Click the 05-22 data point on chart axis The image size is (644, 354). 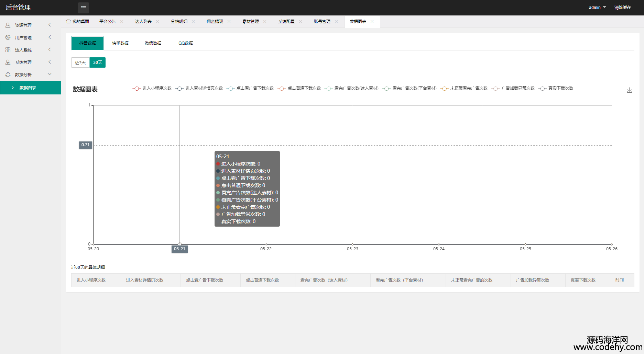[266, 244]
